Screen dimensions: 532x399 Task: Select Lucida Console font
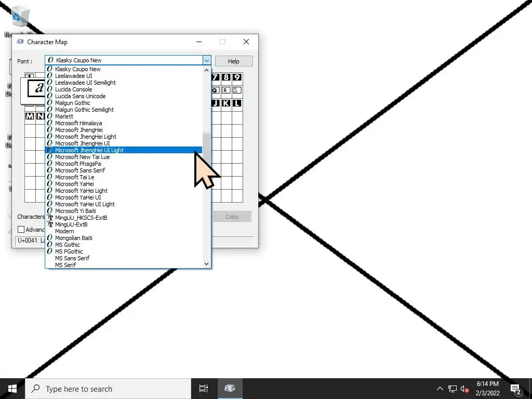124,89
